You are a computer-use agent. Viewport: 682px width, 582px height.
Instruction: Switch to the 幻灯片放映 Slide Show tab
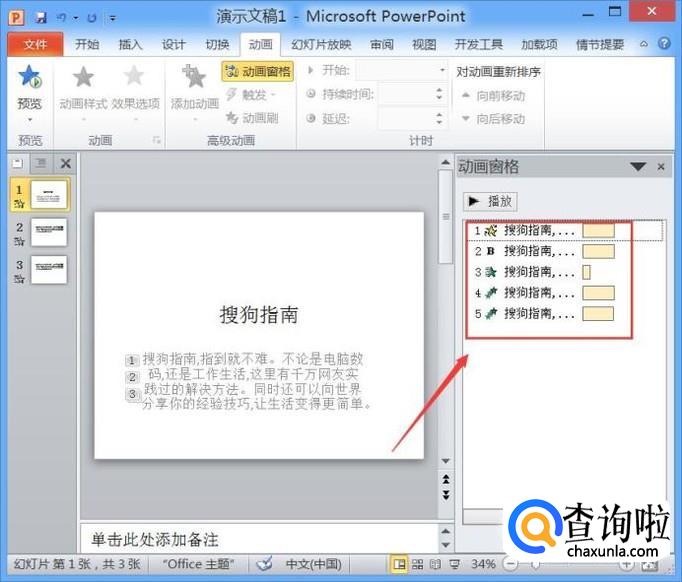point(321,44)
